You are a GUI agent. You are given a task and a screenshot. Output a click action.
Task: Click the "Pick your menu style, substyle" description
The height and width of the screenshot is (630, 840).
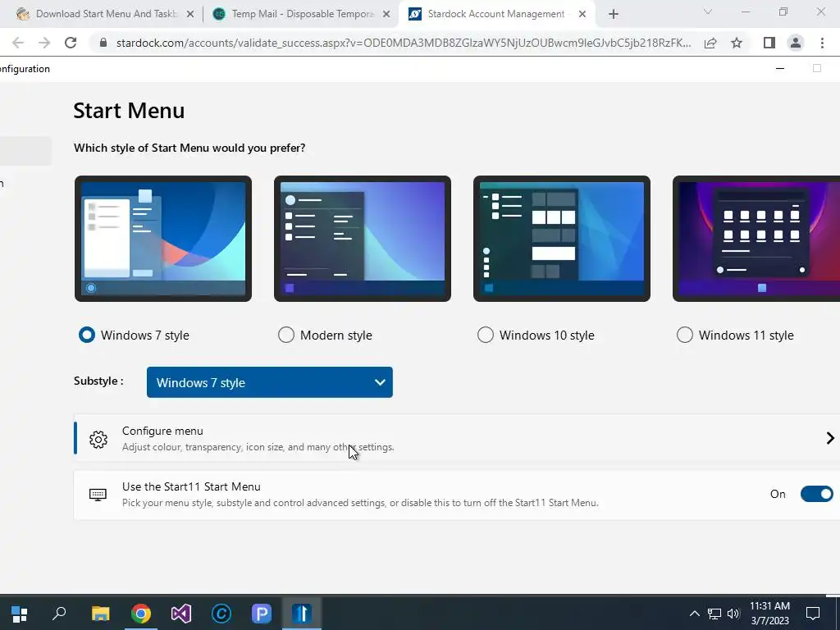(x=361, y=503)
